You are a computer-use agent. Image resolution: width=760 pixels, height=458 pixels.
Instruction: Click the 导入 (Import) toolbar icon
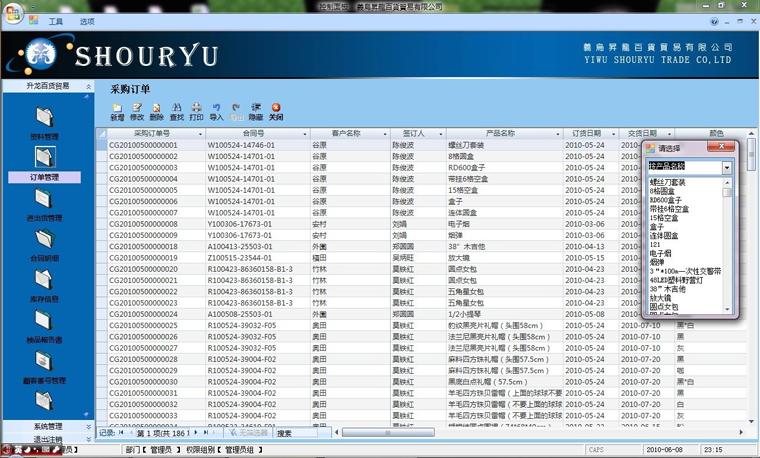coord(216,112)
